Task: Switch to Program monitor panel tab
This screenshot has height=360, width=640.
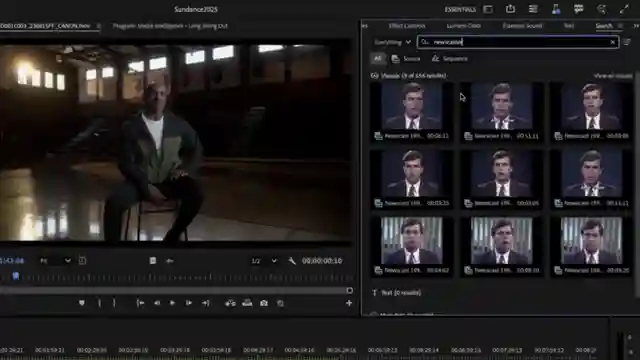Action: point(170,26)
